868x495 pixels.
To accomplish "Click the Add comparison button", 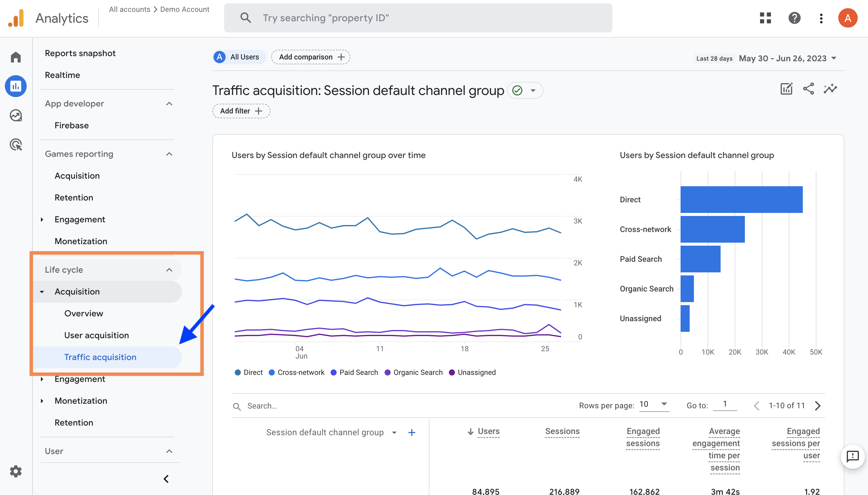I will click(311, 57).
